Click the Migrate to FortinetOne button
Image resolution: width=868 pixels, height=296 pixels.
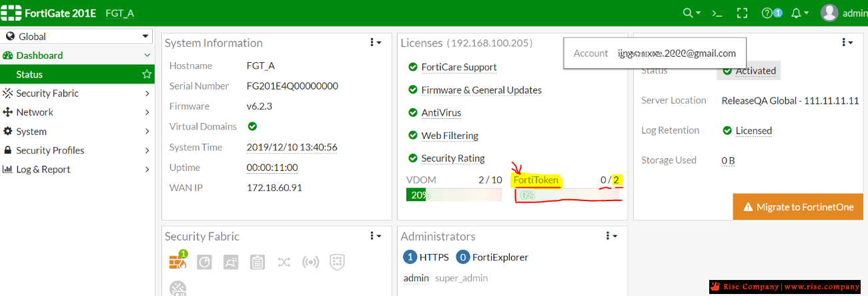798,207
